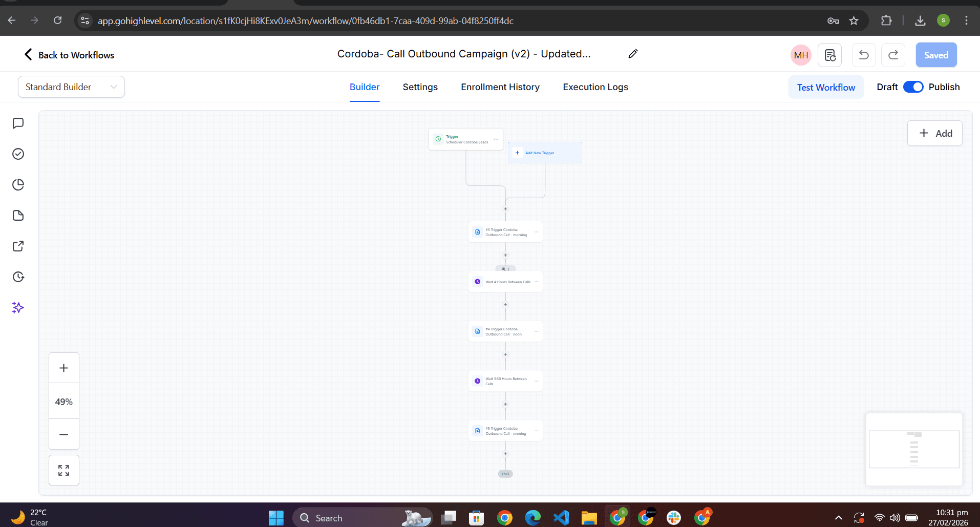The height and width of the screenshot is (527, 980).
Task: Bookmark this page with the star icon
Action: tap(854, 20)
